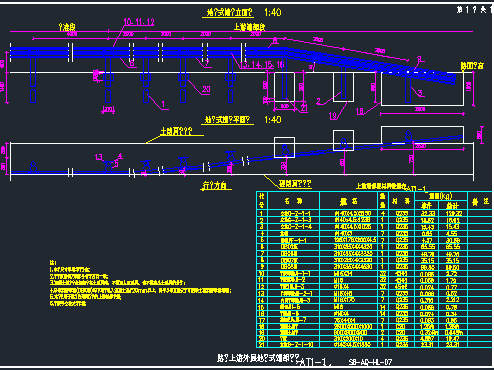Screen dimensions: 494x370
Task: Click callout number 18 by the large foundation
Action: pyautogui.click(x=360, y=111)
